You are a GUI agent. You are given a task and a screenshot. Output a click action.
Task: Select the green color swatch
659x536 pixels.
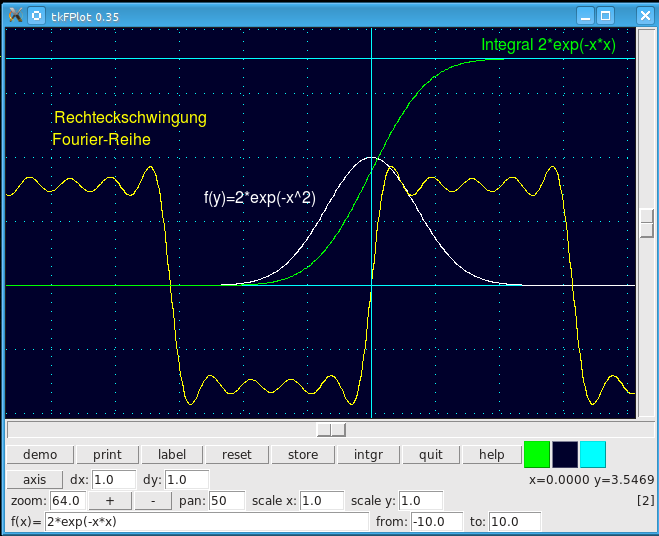[x=537, y=454]
